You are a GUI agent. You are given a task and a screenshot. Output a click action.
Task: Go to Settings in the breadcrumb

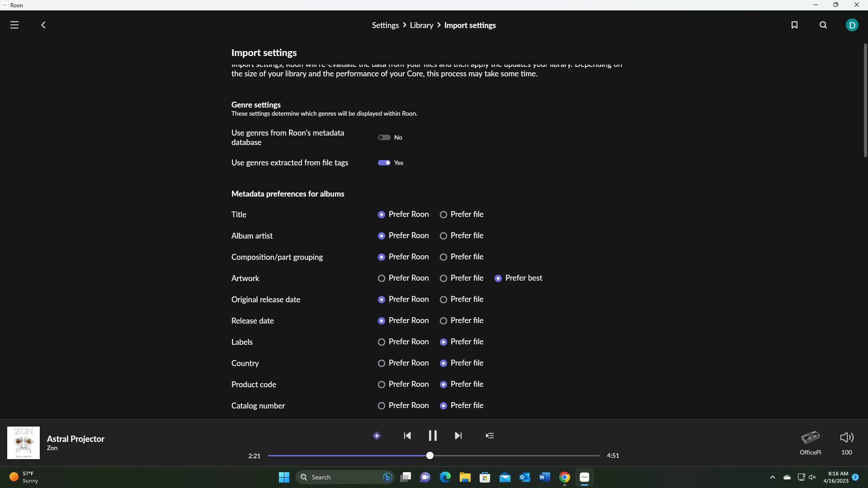coord(385,25)
